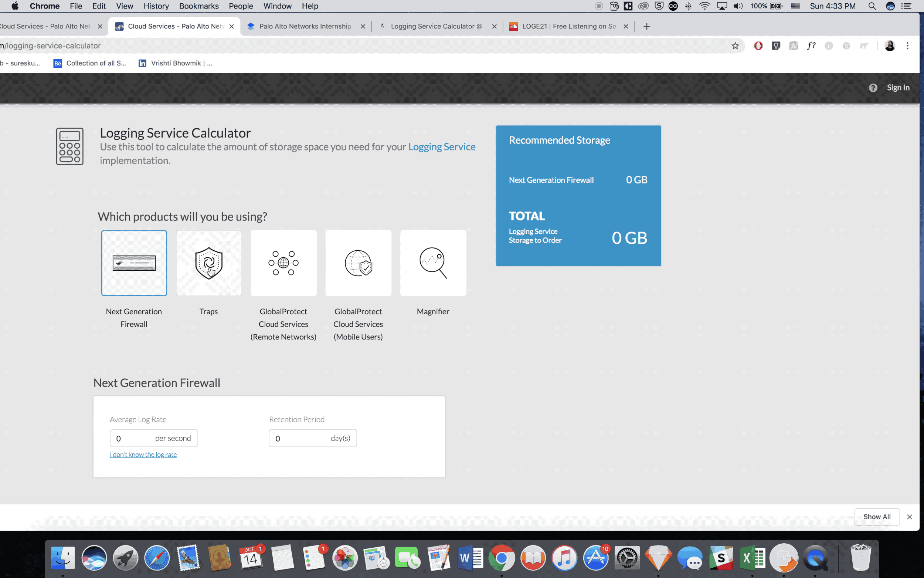This screenshot has width=924, height=578.
Task: Open Notification Center list icon
Action: tap(906, 6)
